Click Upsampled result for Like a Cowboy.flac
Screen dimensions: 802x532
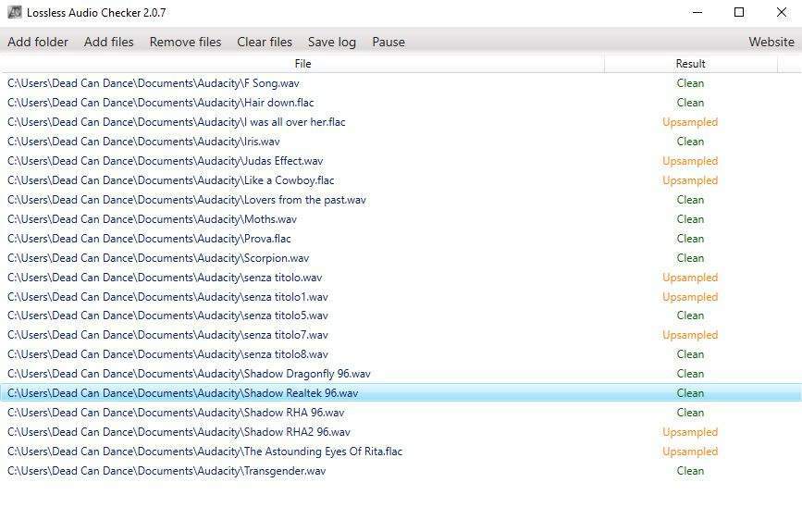click(x=690, y=180)
